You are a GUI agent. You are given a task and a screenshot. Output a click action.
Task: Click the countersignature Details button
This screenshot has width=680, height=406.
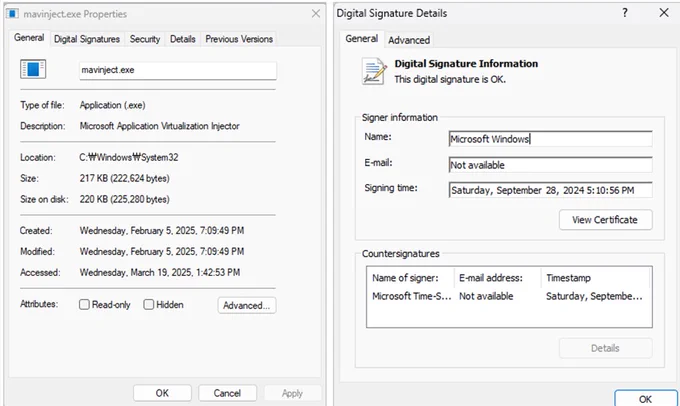point(605,348)
